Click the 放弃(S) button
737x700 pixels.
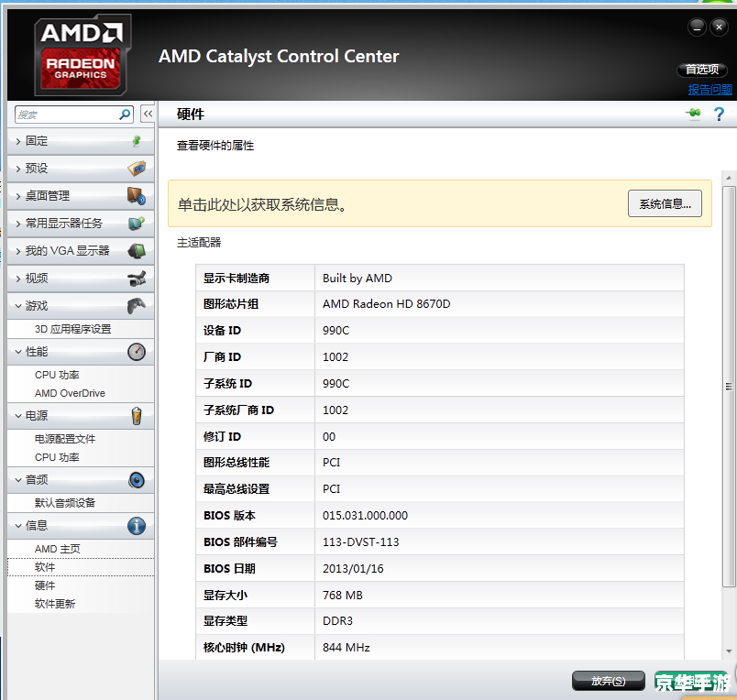tap(609, 681)
